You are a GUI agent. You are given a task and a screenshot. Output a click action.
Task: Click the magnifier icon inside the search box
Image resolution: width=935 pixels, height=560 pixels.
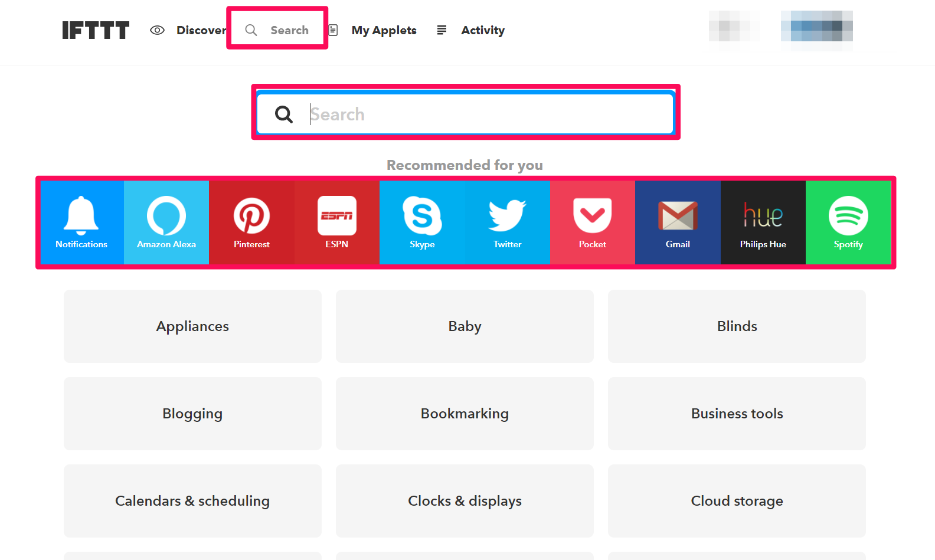[284, 114]
